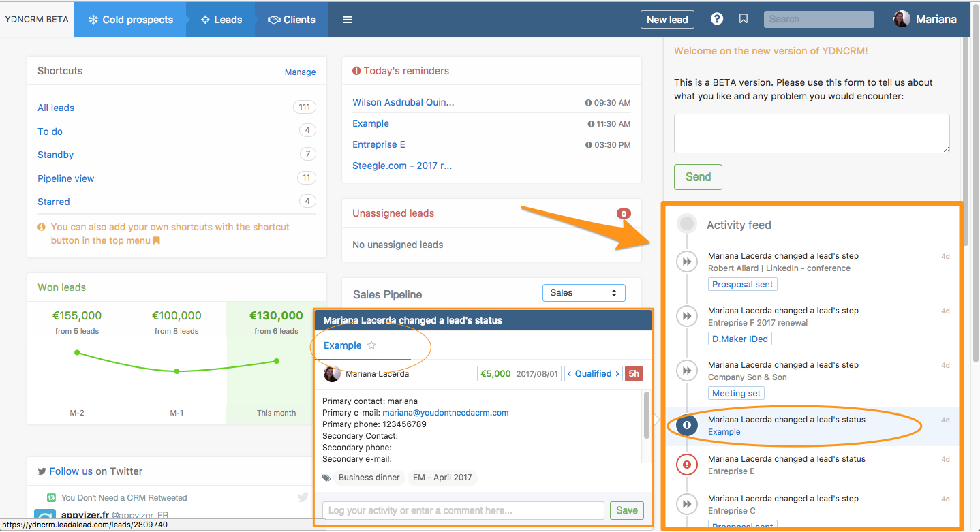Open the hamburger menu icon
This screenshot has height=532, width=980.
click(x=348, y=20)
